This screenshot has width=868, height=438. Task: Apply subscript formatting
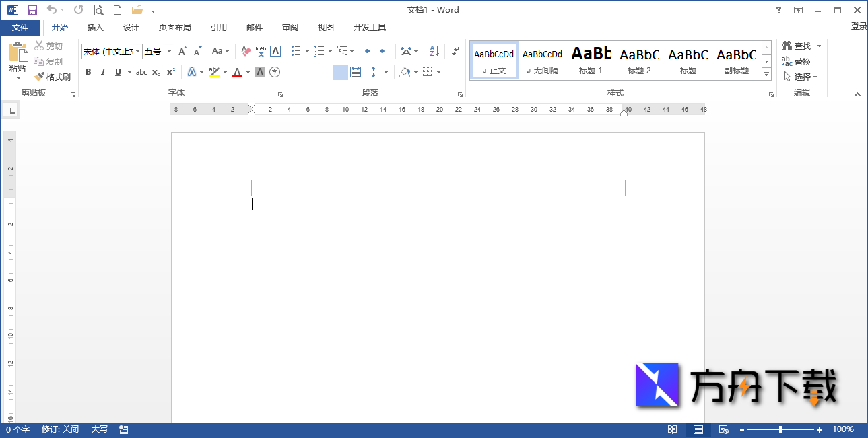tap(155, 72)
